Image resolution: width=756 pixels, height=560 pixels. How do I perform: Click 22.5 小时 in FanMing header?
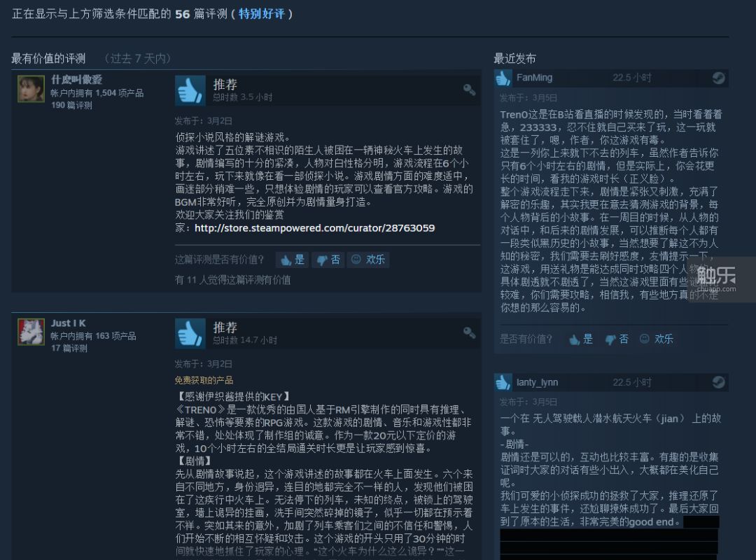[632, 78]
